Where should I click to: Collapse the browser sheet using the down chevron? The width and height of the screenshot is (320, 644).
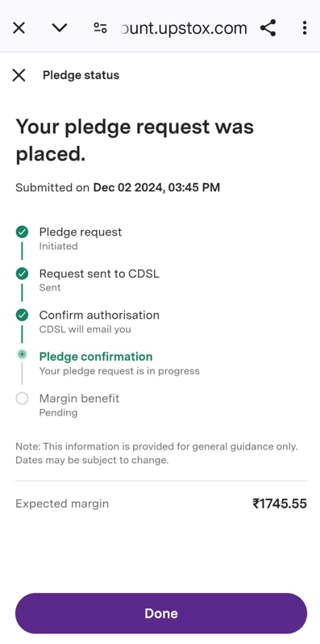(x=60, y=28)
